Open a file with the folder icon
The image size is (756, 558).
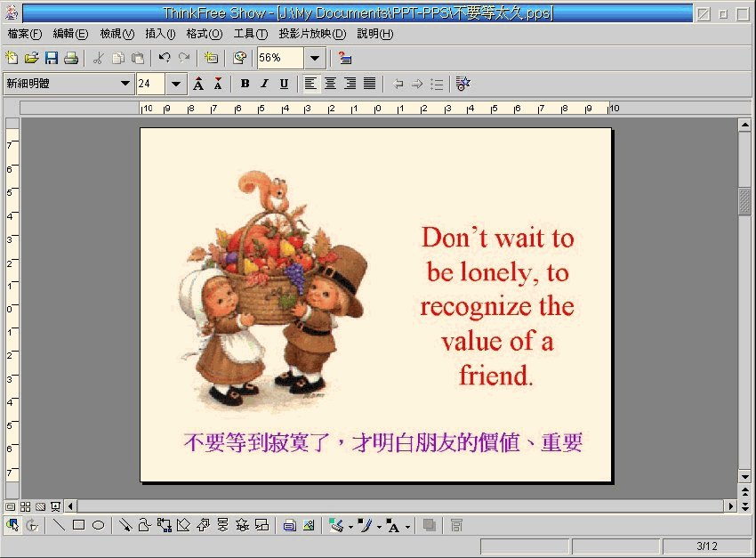coord(31,59)
